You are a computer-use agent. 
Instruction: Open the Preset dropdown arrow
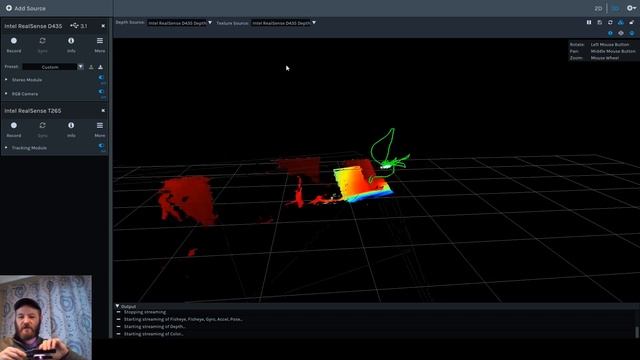(80, 67)
